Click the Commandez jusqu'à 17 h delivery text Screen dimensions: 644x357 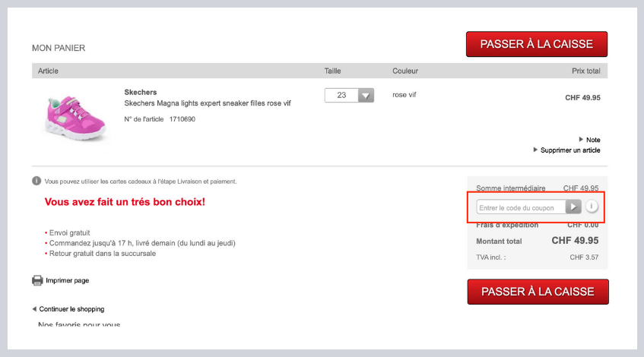[142, 243]
